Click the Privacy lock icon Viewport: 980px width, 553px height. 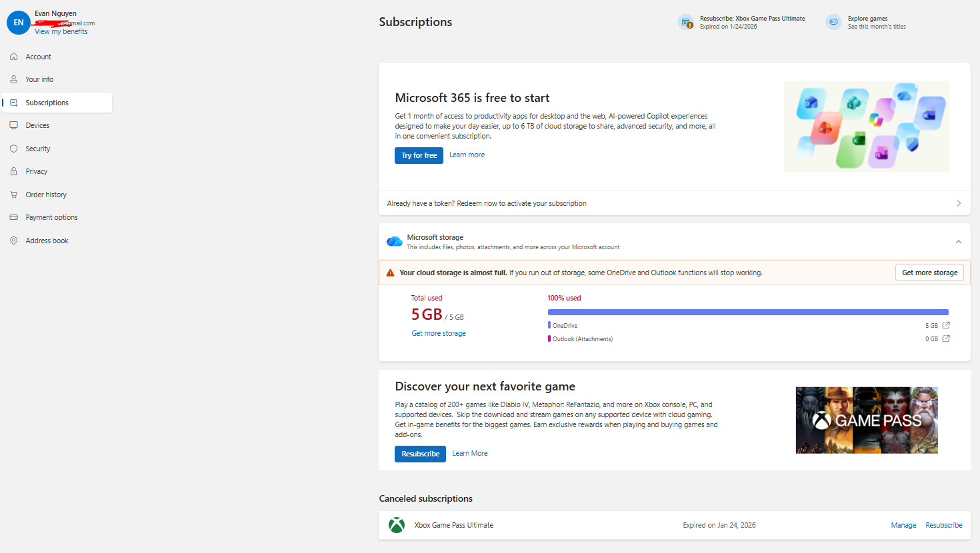coord(13,171)
